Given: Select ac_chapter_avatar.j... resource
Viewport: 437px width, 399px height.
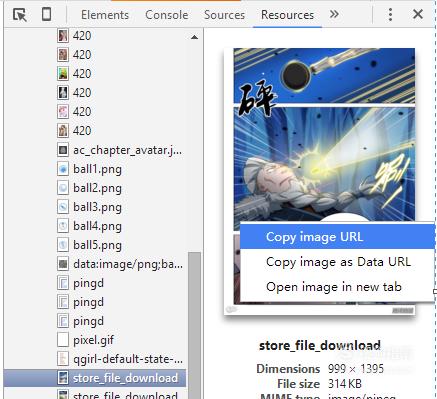Looking at the screenshot, I should click(128, 150).
